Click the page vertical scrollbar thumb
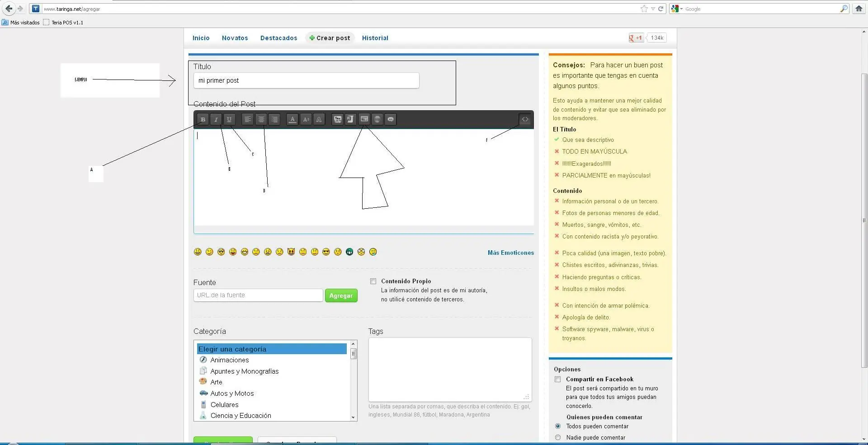 click(x=864, y=220)
